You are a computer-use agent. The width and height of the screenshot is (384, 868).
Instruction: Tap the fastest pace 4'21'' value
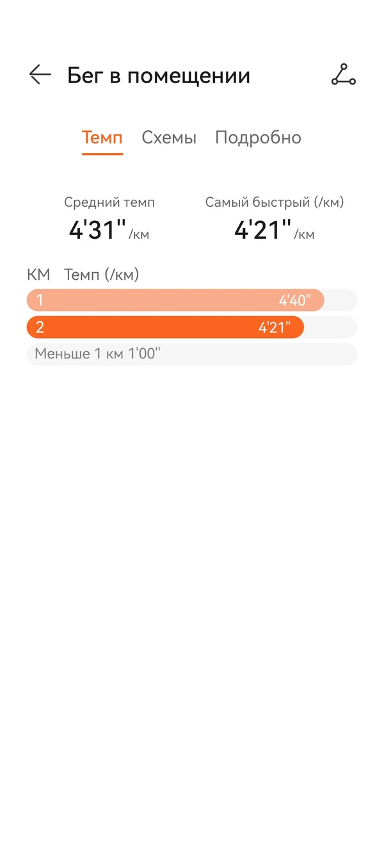(x=262, y=230)
